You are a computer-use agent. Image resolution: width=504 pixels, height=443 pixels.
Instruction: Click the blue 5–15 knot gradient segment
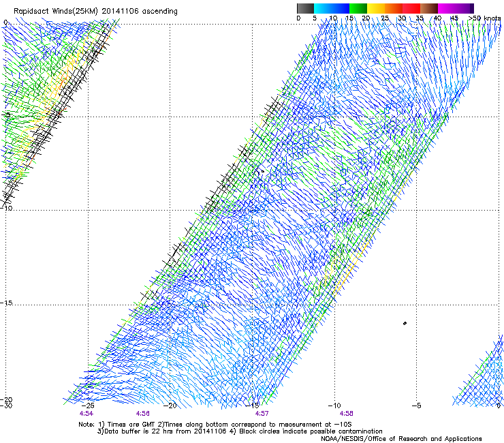(x=332, y=8)
